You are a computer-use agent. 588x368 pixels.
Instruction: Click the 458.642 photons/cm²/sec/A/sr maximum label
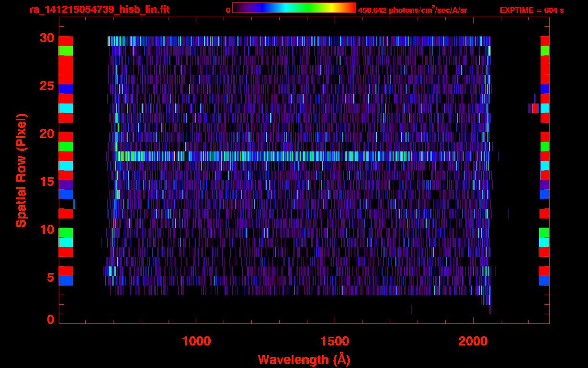click(x=412, y=10)
